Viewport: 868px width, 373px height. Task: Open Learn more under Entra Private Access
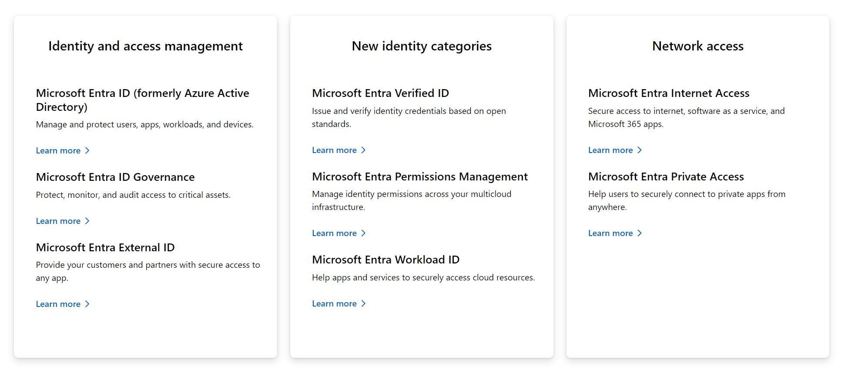click(x=615, y=233)
